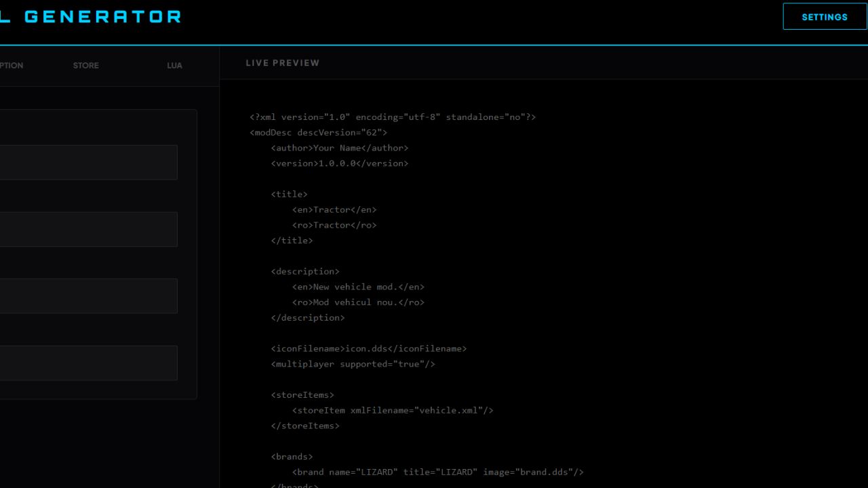Screen dimensions: 868x488
Task: Select the Tractor title tag in the preview
Action: pos(334,209)
